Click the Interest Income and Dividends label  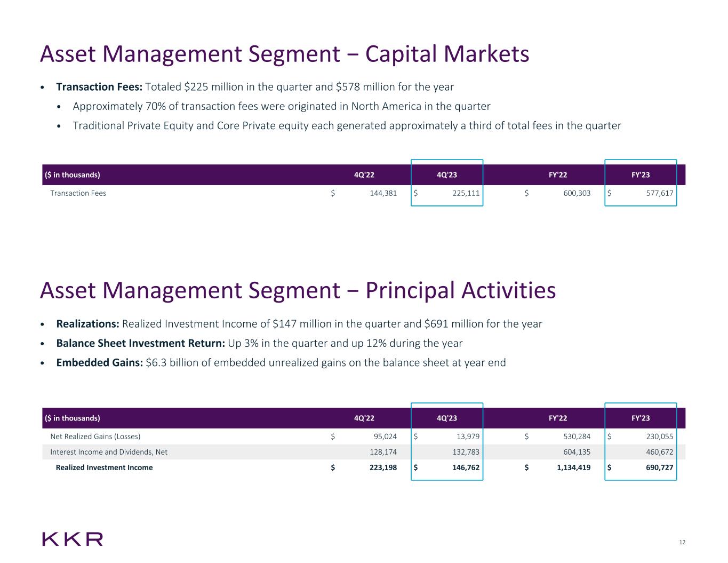109,452
